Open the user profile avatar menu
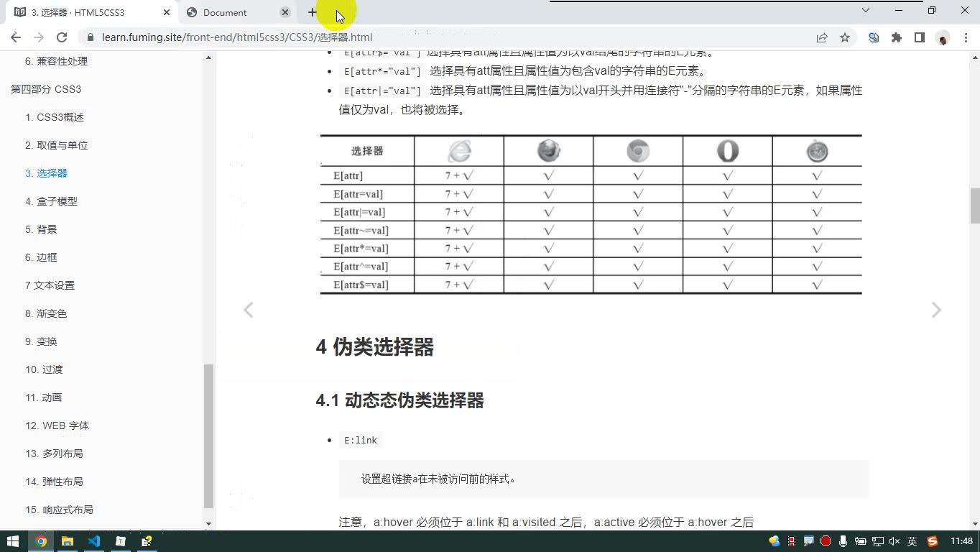Image resolution: width=980 pixels, height=552 pixels. coord(943,37)
